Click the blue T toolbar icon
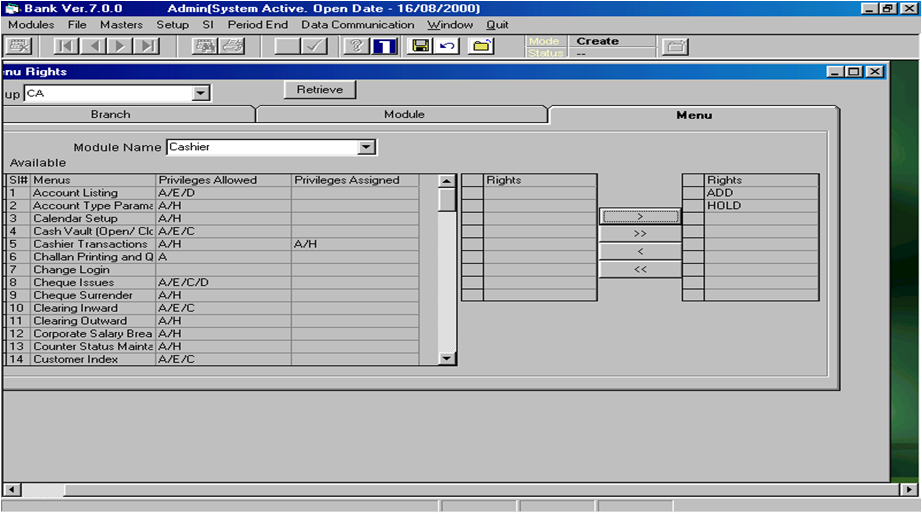This screenshot has height=514, width=922. point(385,46)
